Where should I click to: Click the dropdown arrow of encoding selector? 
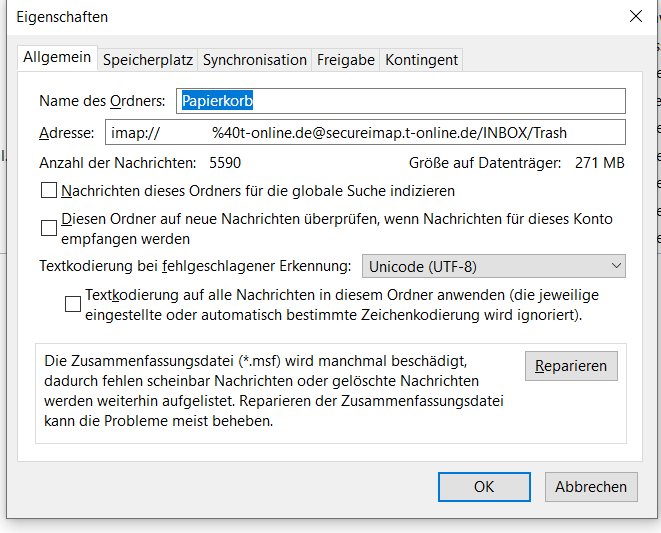(x=615, y=266)
